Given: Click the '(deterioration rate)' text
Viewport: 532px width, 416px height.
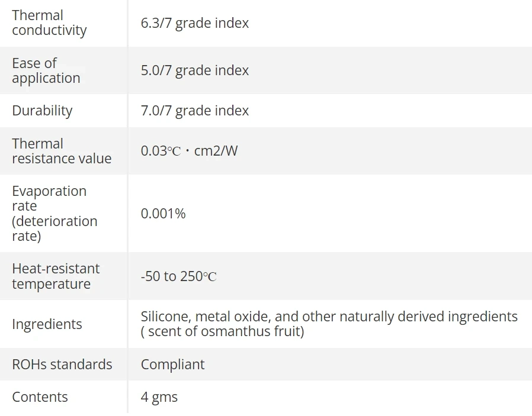Looking at the screenshot, I should (55, 228).
